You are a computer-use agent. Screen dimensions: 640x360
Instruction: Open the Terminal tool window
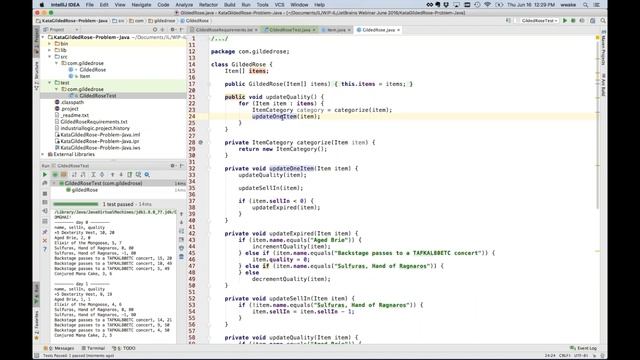tap(93, 348)
